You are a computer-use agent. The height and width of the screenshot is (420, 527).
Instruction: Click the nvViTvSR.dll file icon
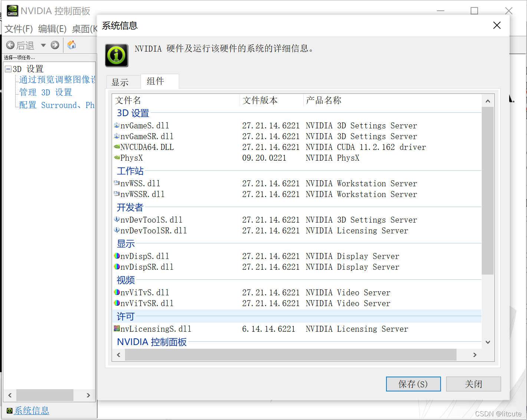tap(117, 303)
